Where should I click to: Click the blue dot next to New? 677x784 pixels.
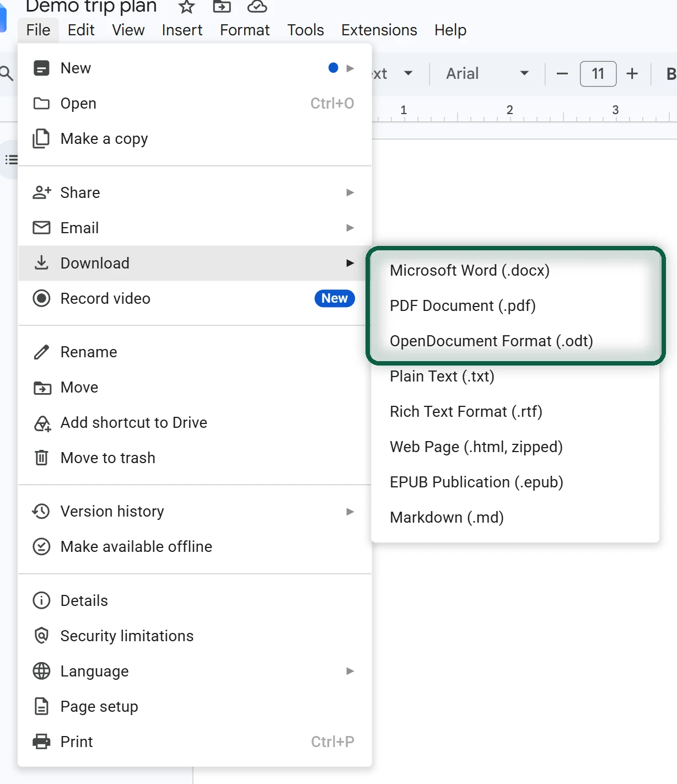tap(333, 68)
